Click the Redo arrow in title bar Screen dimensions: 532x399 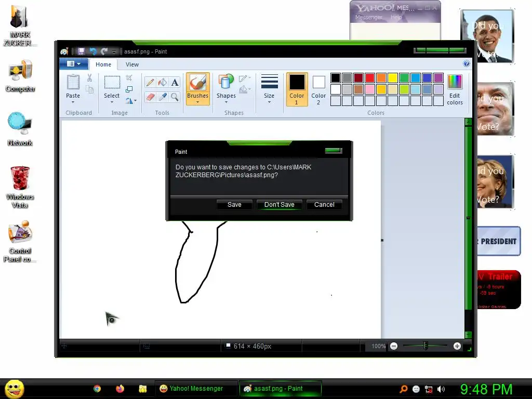(104, 51)
